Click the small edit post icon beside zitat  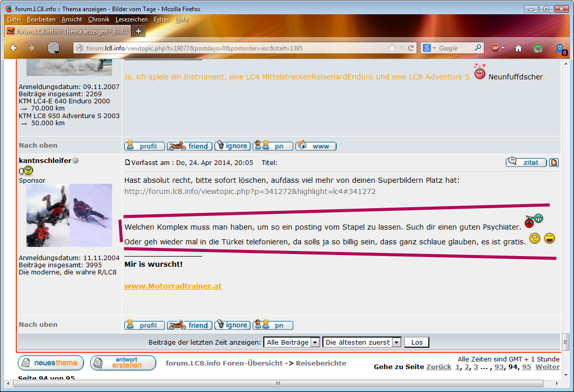point(554,162)
